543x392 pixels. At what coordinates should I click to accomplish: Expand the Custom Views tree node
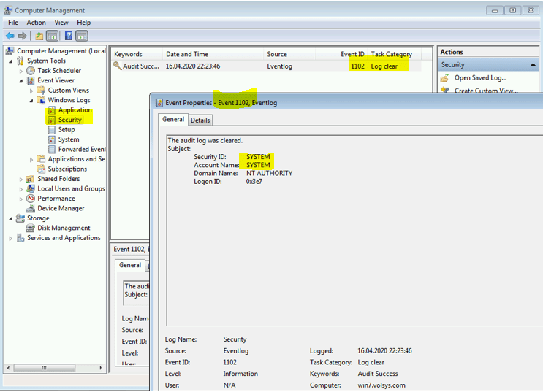pos(31,91)
